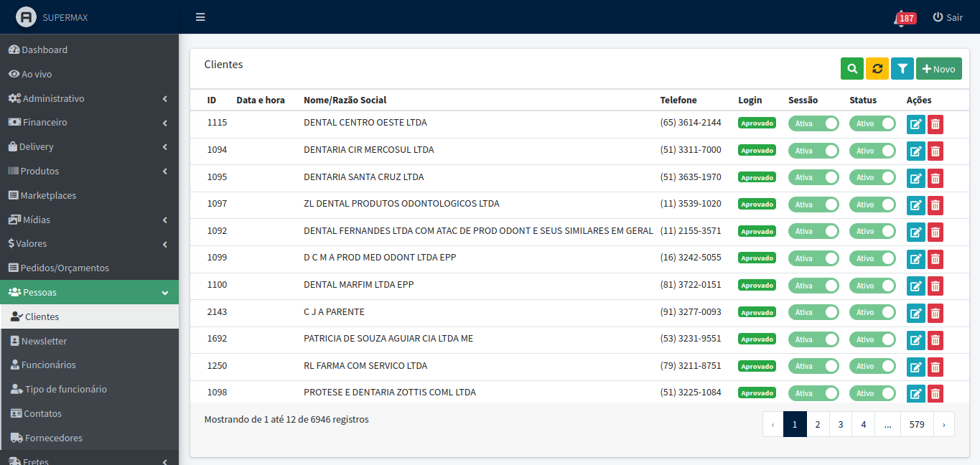The image size is (980, 465).
Task: Disable Status for ZL DENTAL PRODUTOS ODONTOLOGICOS
Action: click(x=872, y=205)
